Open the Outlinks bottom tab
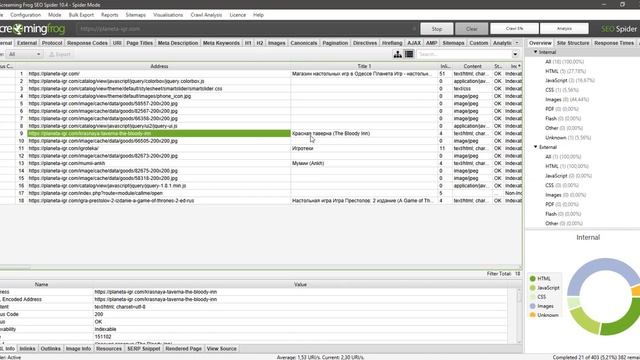 coord(51,349)
